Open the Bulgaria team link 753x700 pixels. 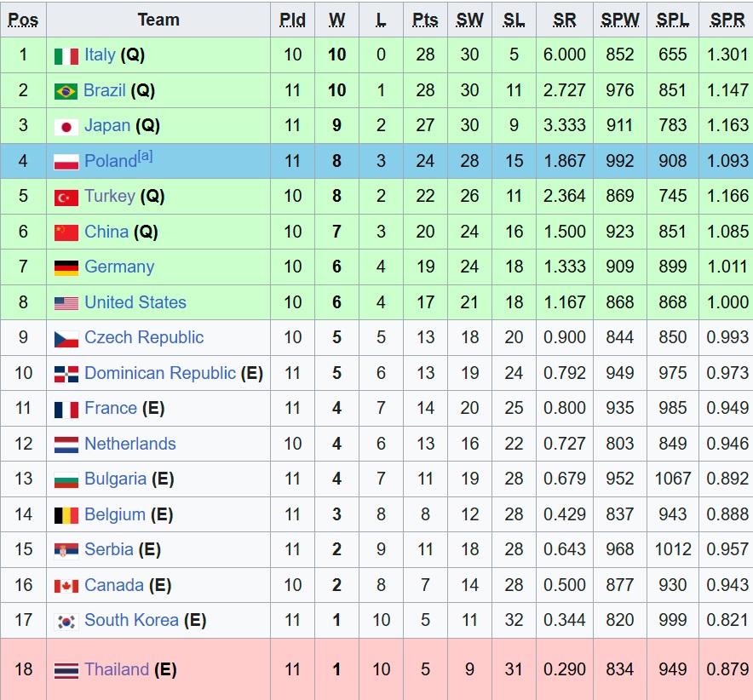click(x=115, y=479)
